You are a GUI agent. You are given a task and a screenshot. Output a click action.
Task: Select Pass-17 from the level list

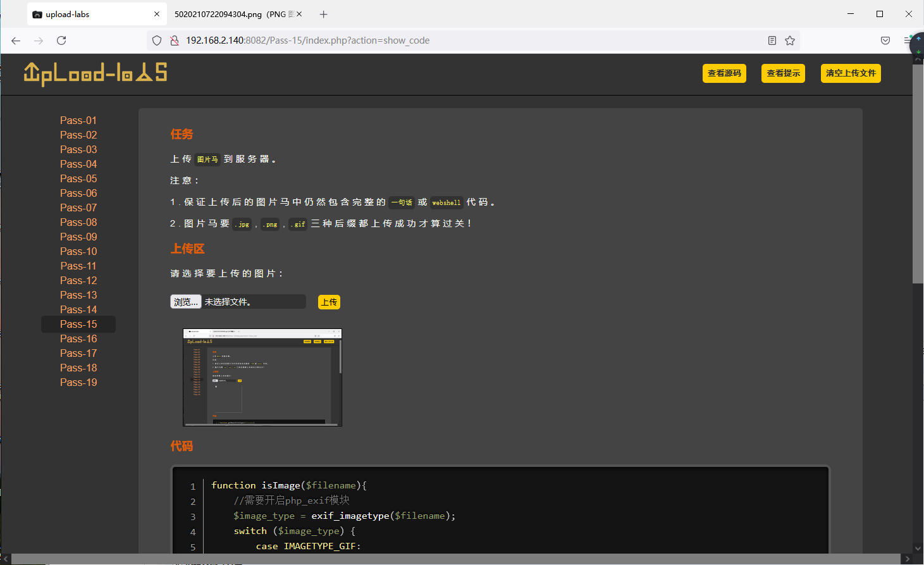click(78, 353)
